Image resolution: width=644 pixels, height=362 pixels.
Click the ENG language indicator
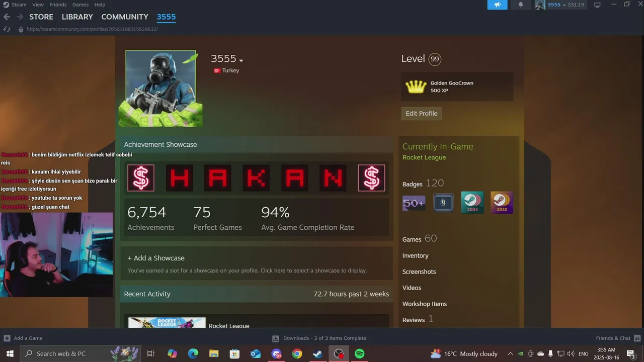pyautogui.click(x=583, y=353)
